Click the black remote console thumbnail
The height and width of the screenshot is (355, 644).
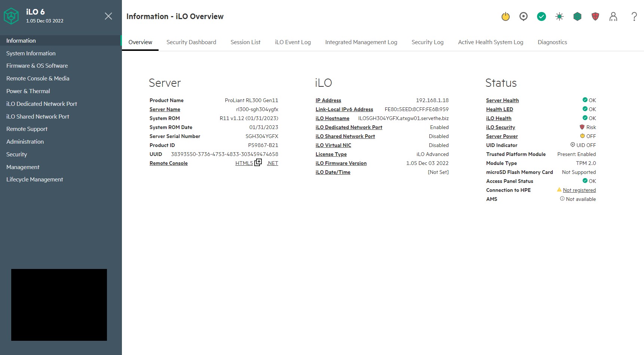(x=59, y=305)
